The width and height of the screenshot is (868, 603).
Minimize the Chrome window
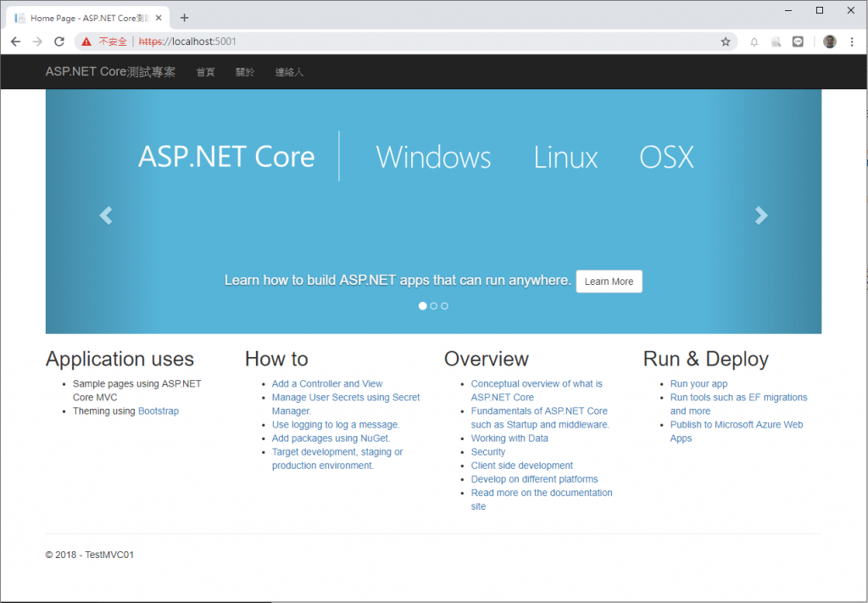(x=789, y=10)
